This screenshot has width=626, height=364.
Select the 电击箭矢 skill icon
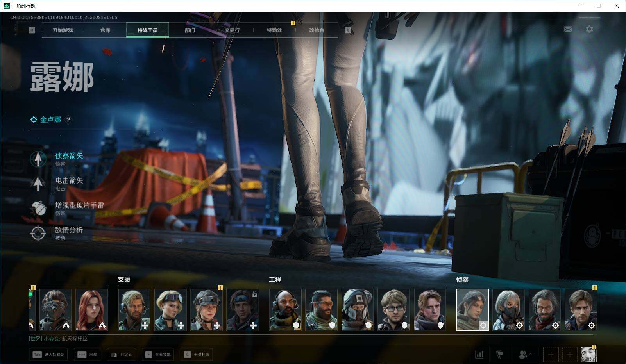pos(38,184)
